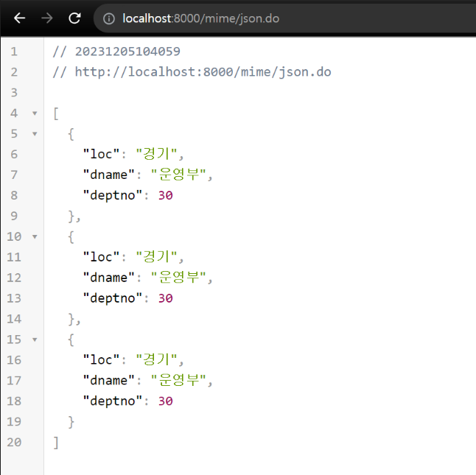Click line number 1 in the gutter
The image size is (476, 475).
[x=14, y=52]
